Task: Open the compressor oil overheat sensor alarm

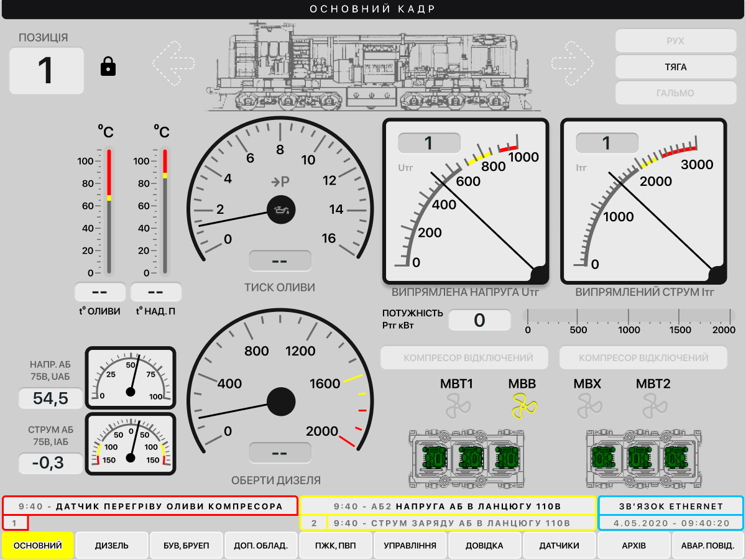Action: (151, 507)
